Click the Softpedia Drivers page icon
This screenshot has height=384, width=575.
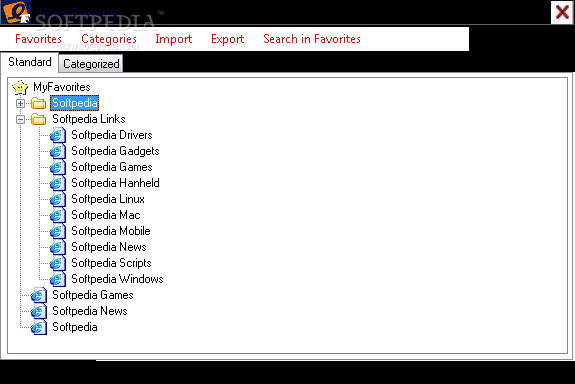tap(58, 135)
